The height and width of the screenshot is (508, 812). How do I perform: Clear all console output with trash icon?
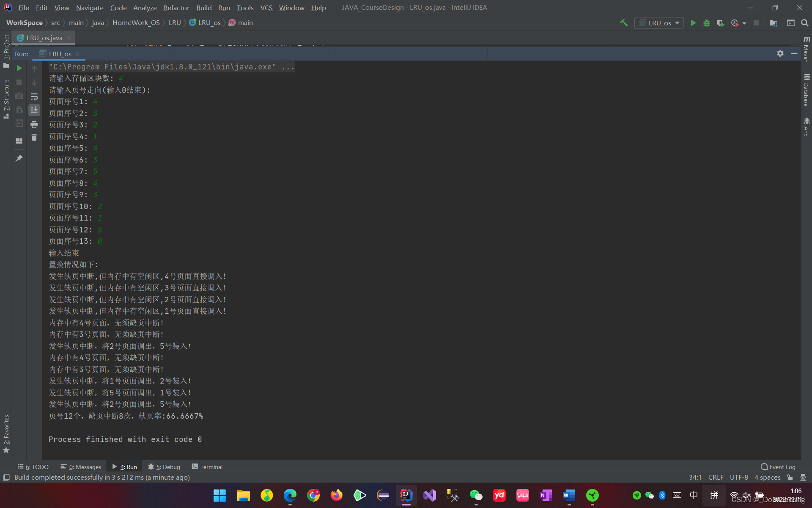(x=34, y=138)
